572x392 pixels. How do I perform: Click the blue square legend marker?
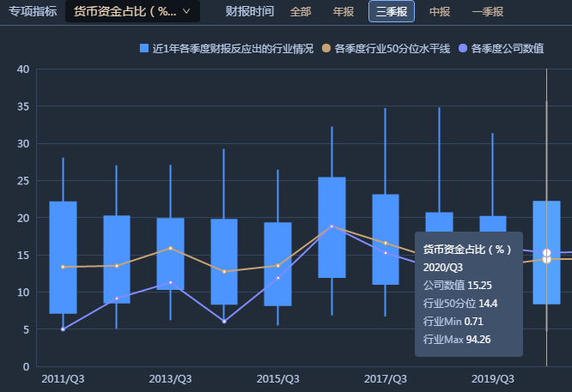pos(144,49)
